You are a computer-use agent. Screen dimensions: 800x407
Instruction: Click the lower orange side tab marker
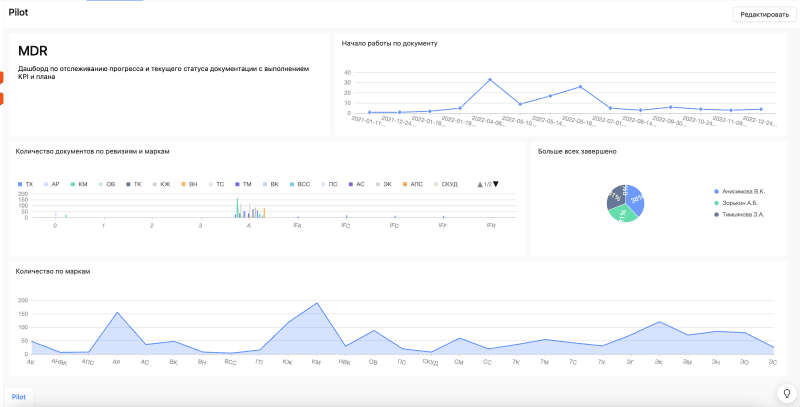click(2, 98)
